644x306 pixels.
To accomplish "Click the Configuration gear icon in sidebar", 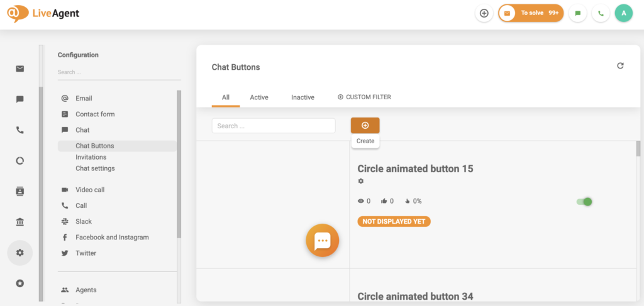I will tap(20, 253).
